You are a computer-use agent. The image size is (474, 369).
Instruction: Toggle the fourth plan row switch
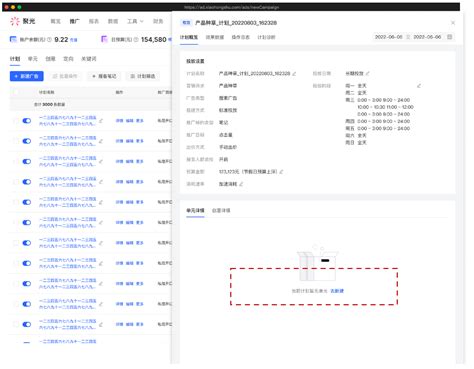coord(27,182)
